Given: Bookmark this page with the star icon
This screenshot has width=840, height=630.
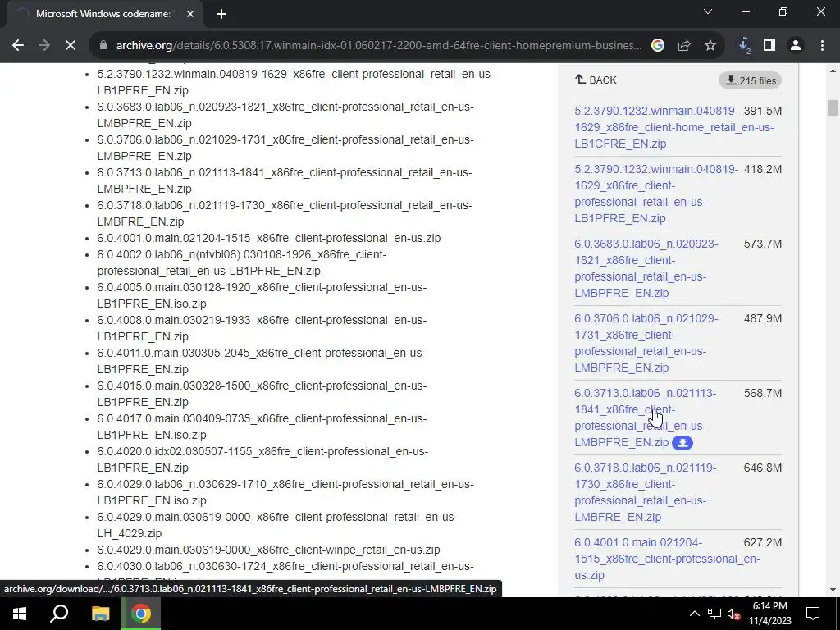Looking at the screenshot, I should pyautogui.click(x=710, y=46).
